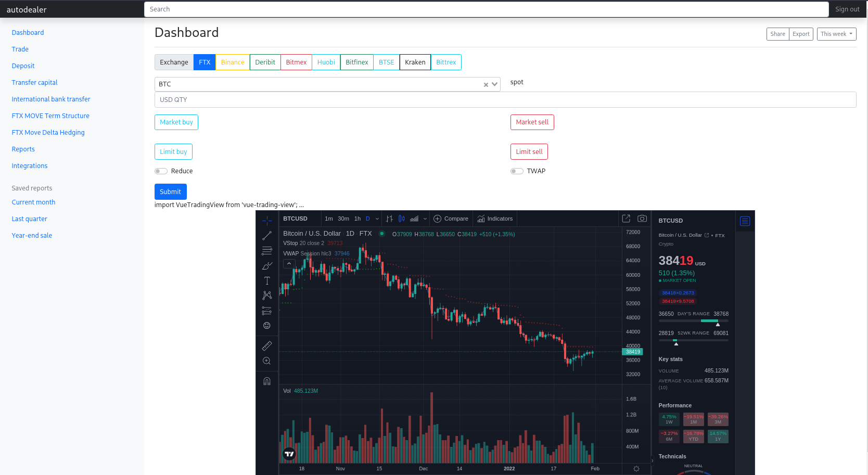Viewport: 868px width, 475px height.
Task: Open the prediction and measurement tools
Action: pos(267,311)
